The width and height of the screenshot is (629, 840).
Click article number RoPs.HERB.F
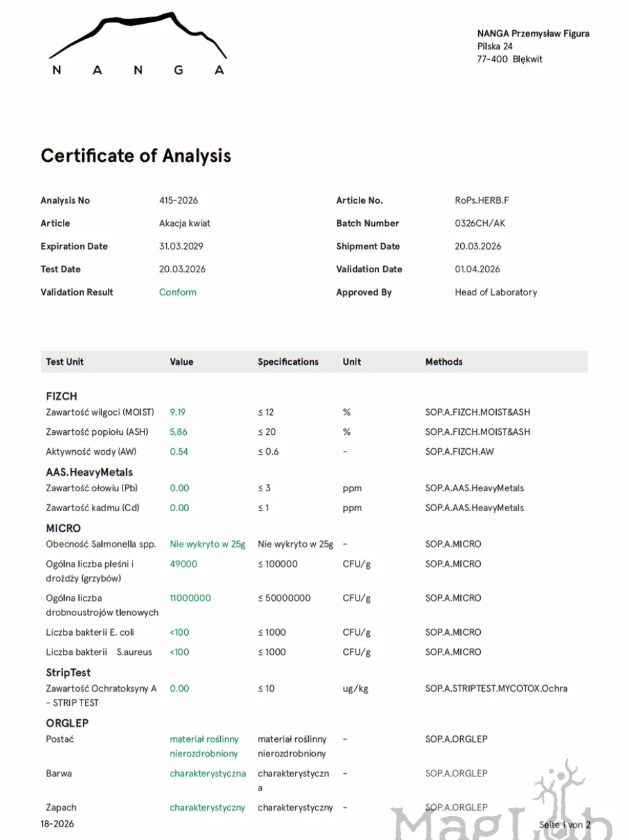pos(482,200)
